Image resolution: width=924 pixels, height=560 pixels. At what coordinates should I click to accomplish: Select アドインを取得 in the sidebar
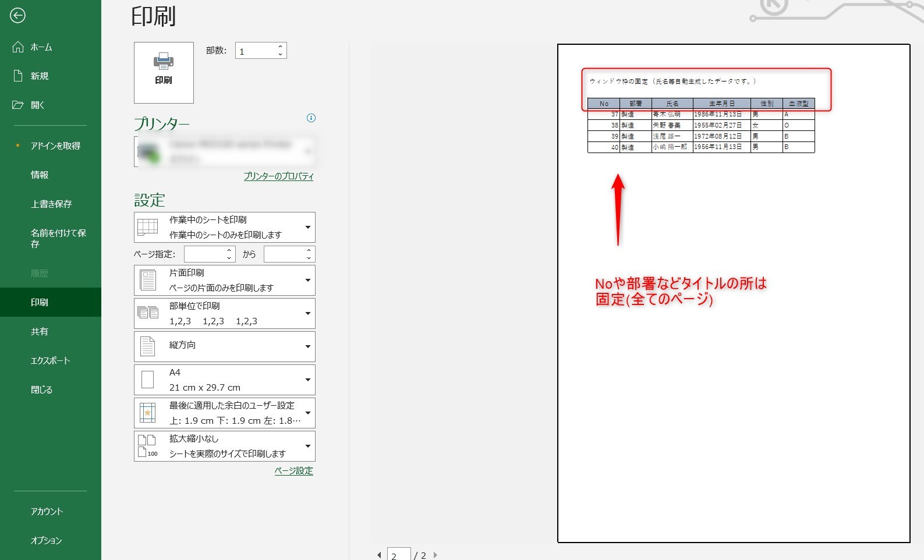(56, 146)
